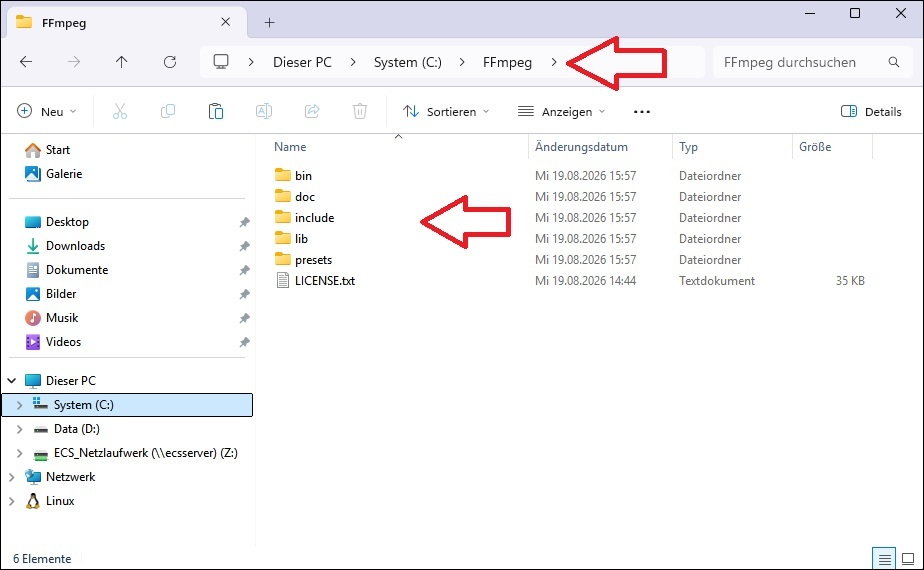Click the Rename icon in toolbar
Screen dimensions: 924x570
[264, 111]
